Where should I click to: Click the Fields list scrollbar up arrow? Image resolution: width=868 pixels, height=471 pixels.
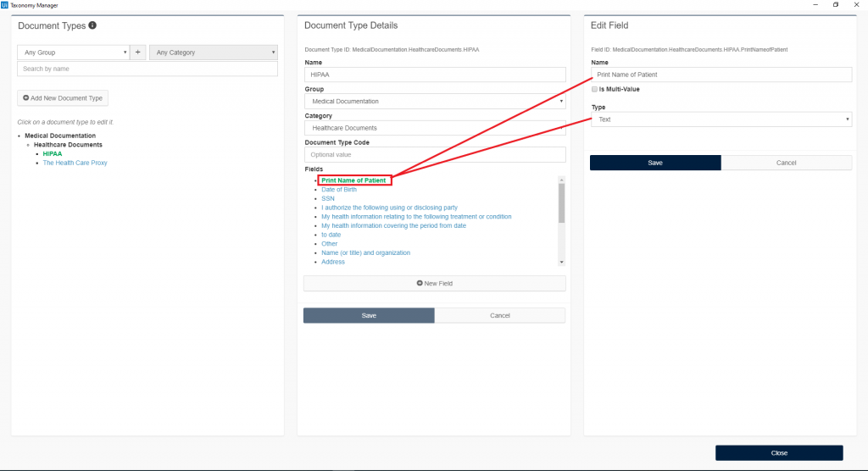(x=561, y=180)
